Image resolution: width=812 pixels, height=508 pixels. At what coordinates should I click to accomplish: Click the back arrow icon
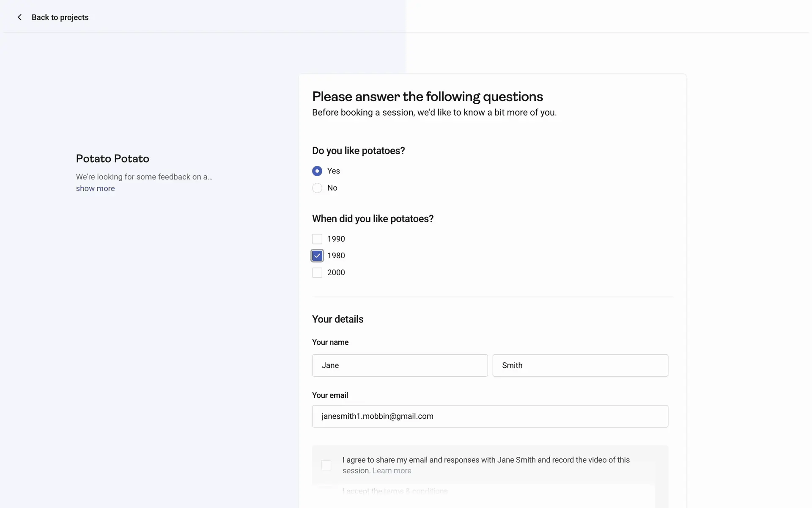tap(19, 17)
